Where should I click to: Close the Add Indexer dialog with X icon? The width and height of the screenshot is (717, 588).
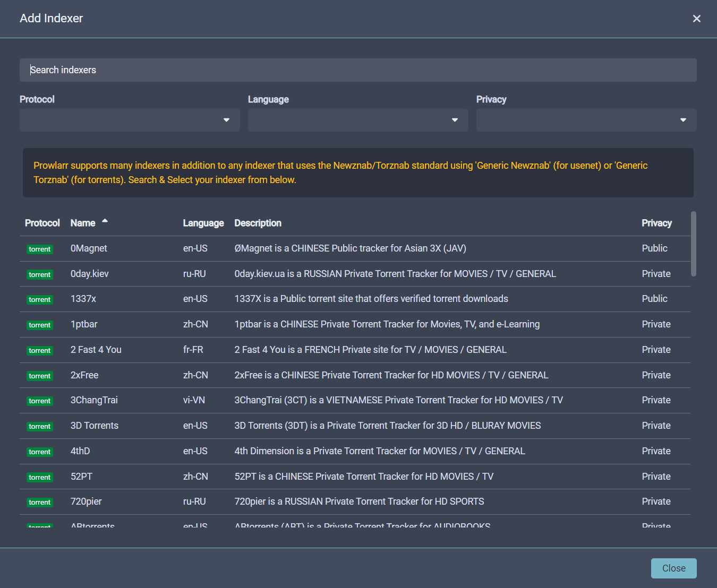(696, 19)
